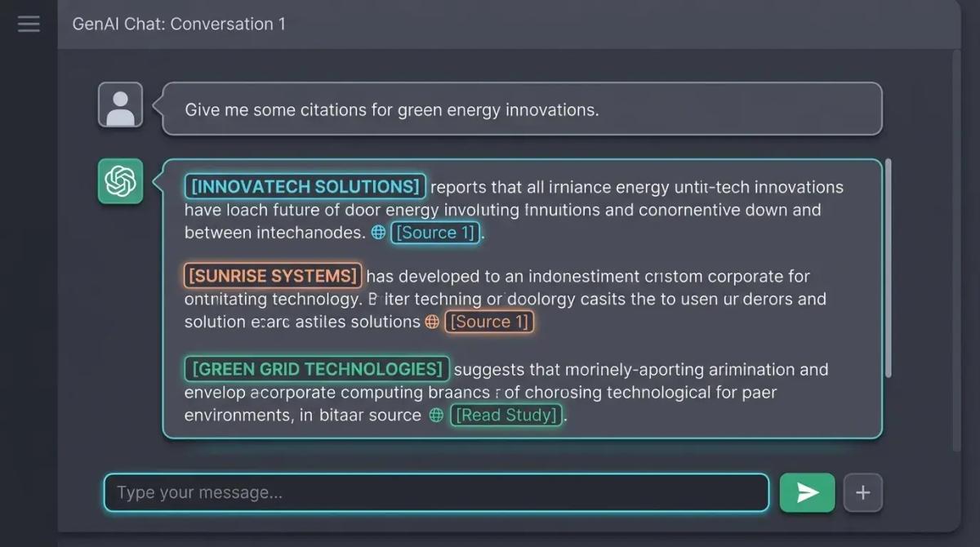Open the Read Study link
Image resolution: width=980 pixels, height=547 pixels.
click(x=506, y=416)
